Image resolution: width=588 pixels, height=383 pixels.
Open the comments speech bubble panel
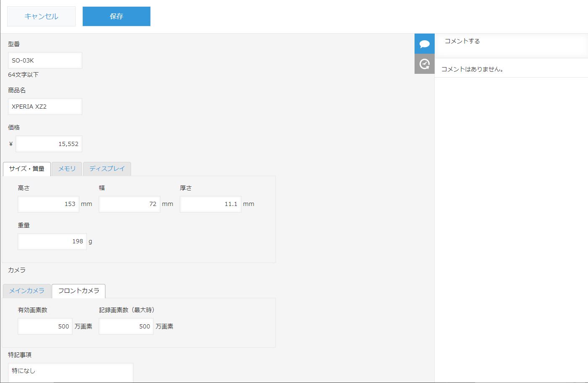424,44
